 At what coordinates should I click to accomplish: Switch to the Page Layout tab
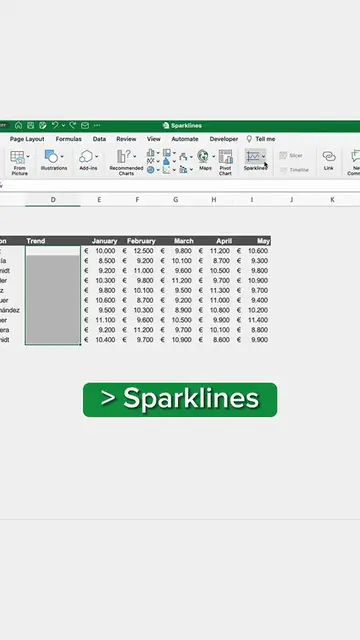tap(27, 139)
